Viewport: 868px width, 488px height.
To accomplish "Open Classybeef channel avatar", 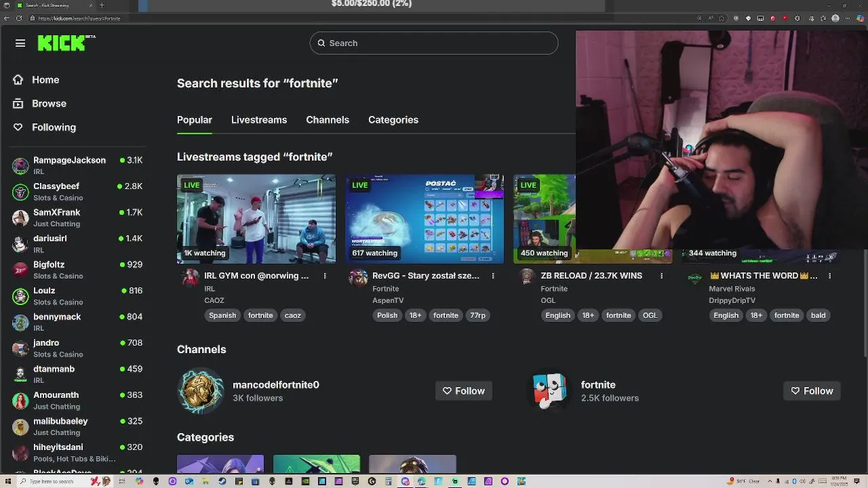I will tap(21, 192).
